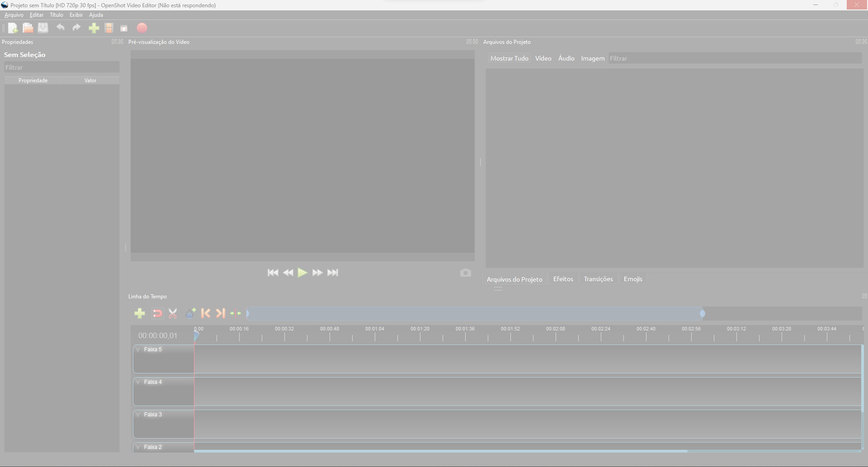
Task: Switch to the Transições tab
Action: [598, 279]
